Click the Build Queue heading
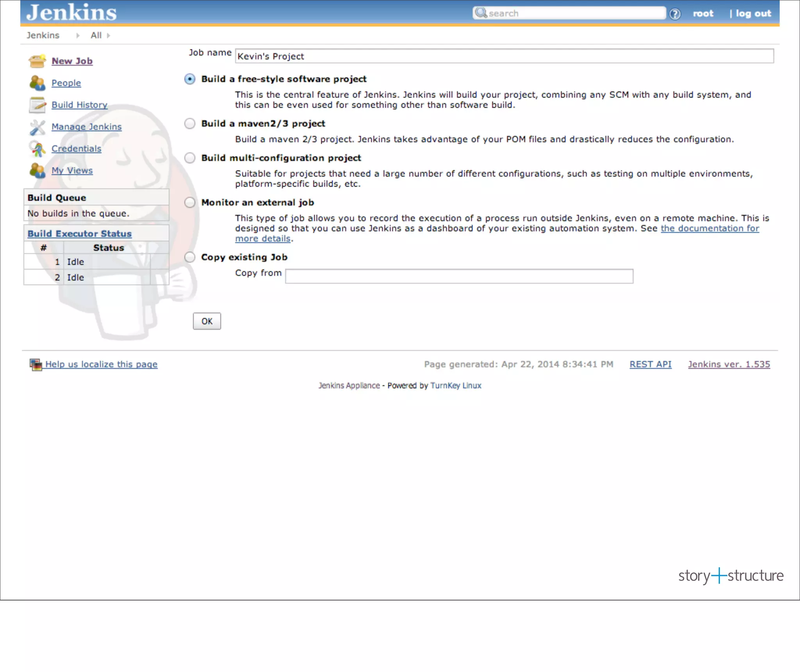Image resolution: width=800 pixels, height=672 pixels. click(57, 198)
